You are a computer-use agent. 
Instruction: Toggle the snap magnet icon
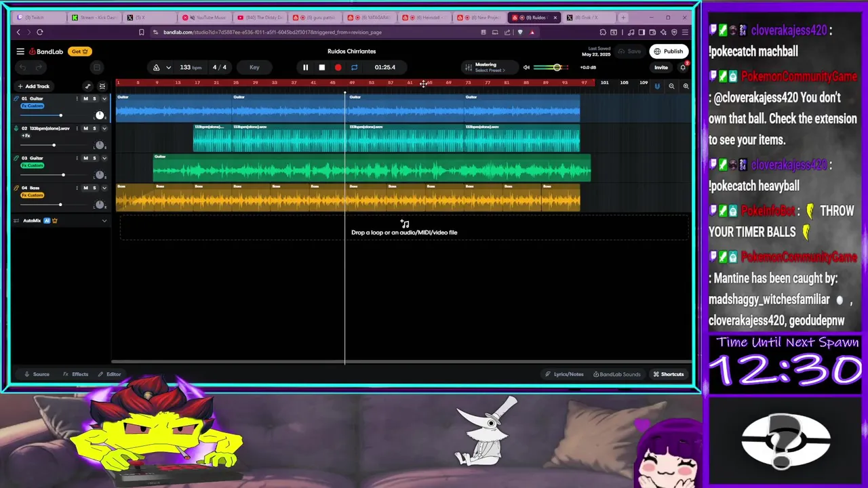click(656, 86)
